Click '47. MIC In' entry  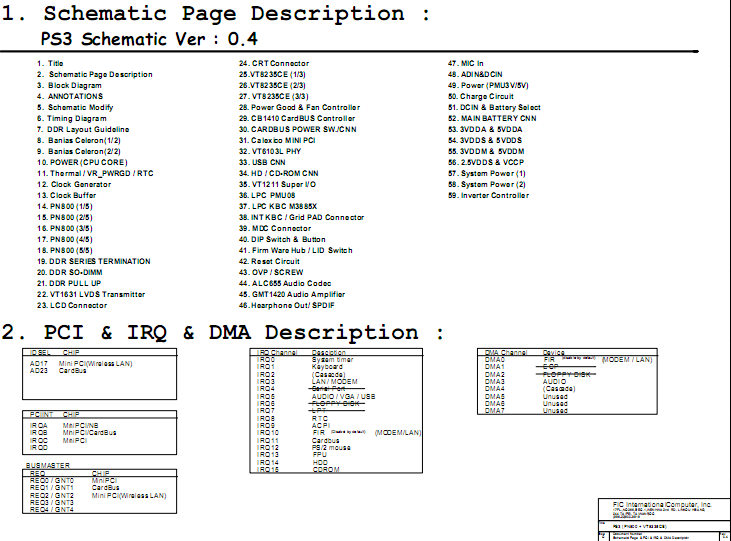coord(466,63)
